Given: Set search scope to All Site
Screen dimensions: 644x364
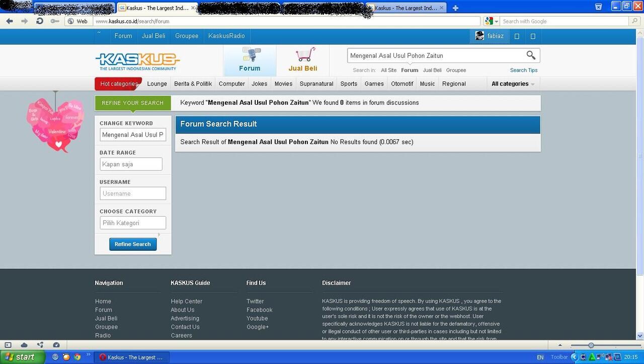Looking at the screenshot, I should 388,70.
